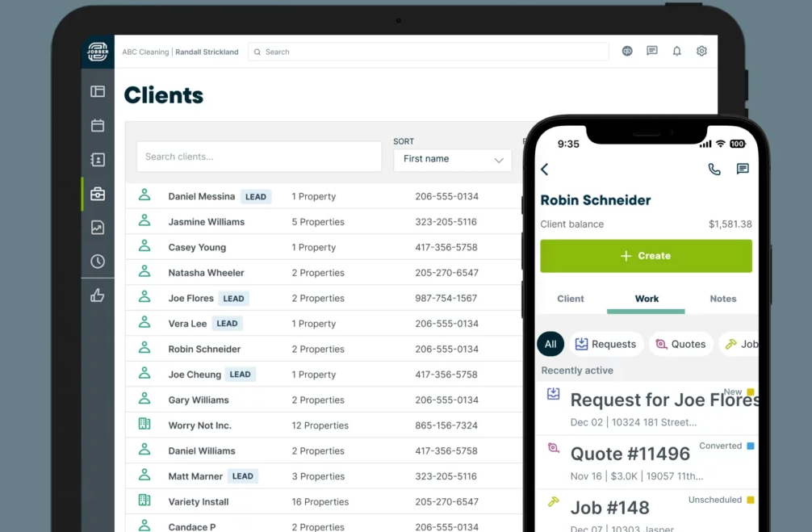Tap the back chevron on the phone
Viewport: 812px width, 532px height.
[545, 169]
